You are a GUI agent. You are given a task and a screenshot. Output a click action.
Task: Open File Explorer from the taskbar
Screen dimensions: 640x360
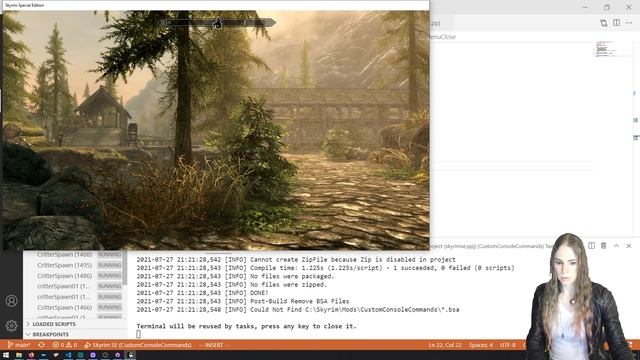[x=19, y=355]
